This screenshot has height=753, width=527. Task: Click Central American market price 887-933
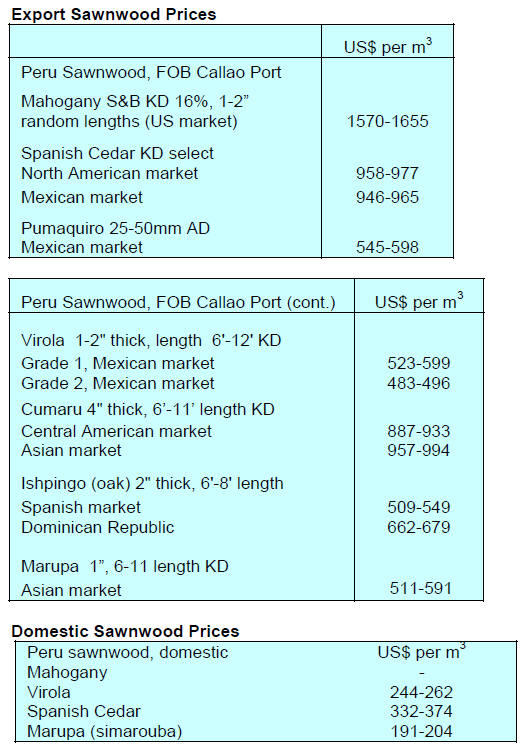point(418,431)
